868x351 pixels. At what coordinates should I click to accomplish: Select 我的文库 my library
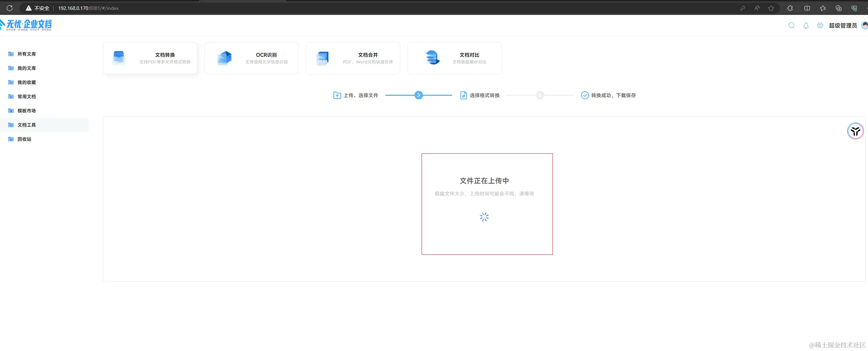tap(26, 68)
